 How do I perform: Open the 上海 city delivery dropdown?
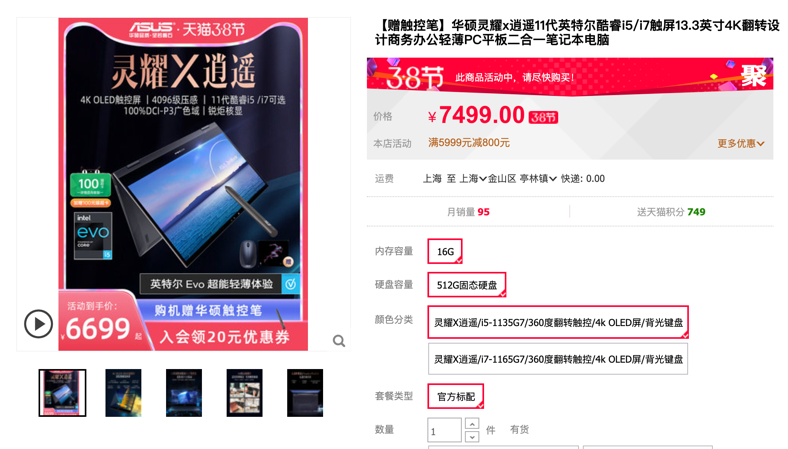point(473,178)
